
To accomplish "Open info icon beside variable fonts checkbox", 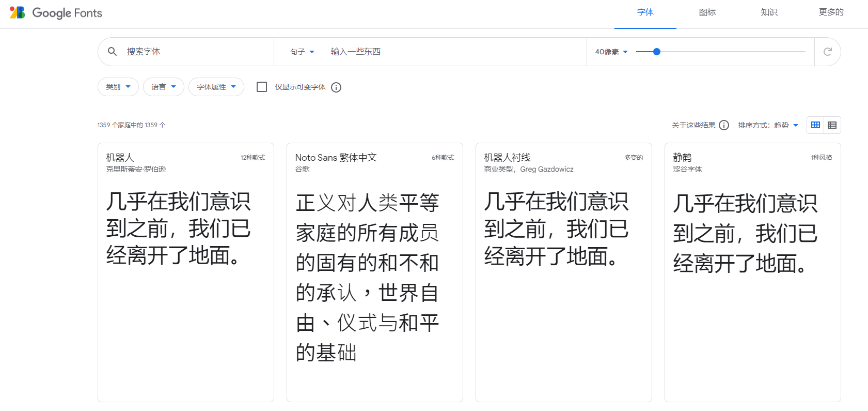I will pos(336,87).
